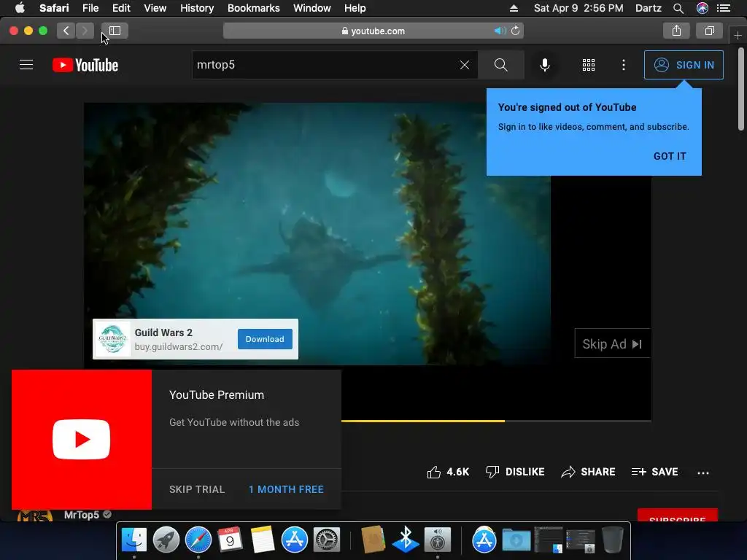Open the three-dot settings menu in header
The image size is (747, 560).
(x=623, y=65)
